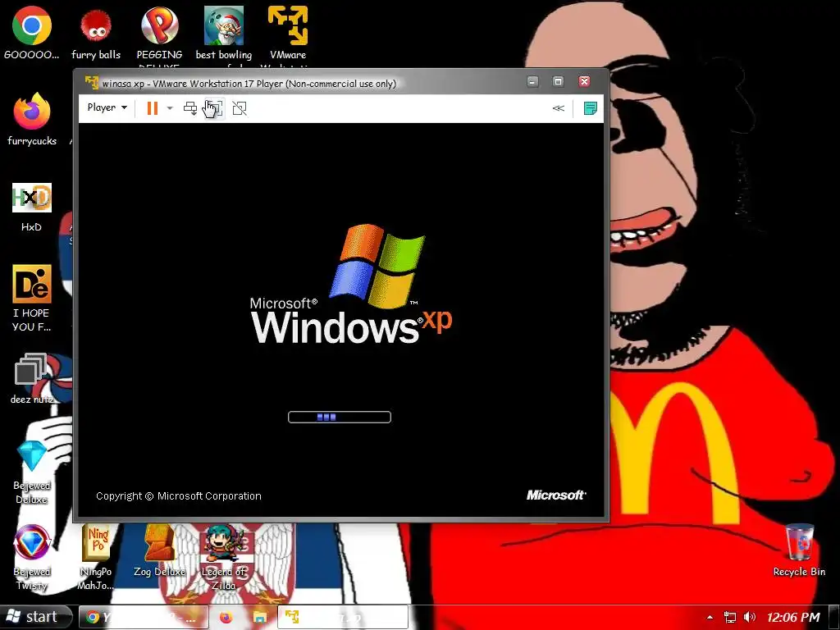Select the Legend of Zilda desktop icon
Screen dimensions: 840x630
click(223, 557)
